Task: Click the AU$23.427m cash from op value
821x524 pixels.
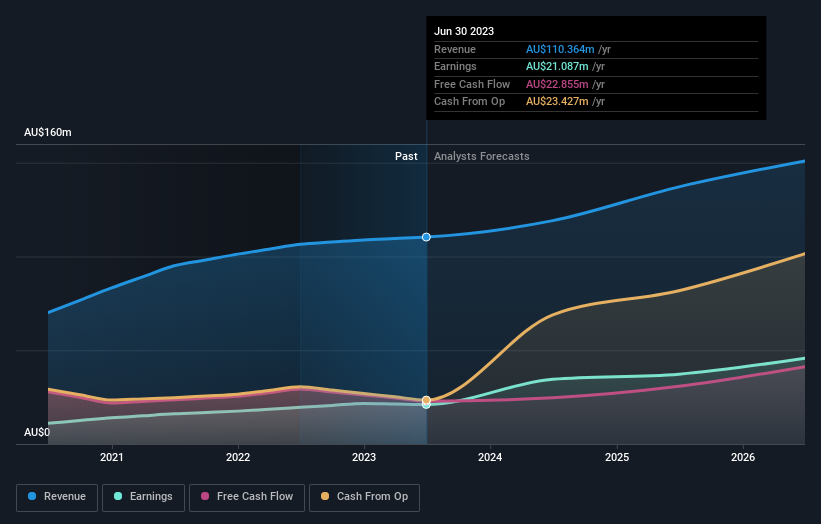Action: [557, 102]
